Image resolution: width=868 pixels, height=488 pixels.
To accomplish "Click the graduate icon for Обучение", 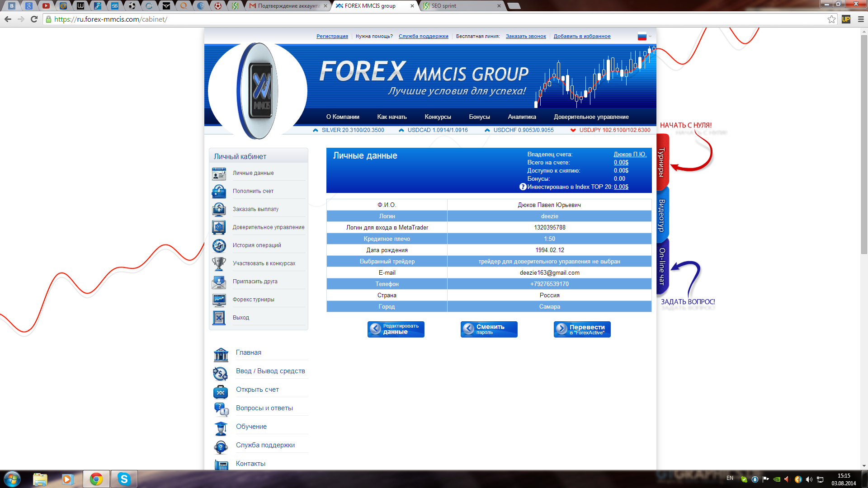I will [x=221, y=428].
